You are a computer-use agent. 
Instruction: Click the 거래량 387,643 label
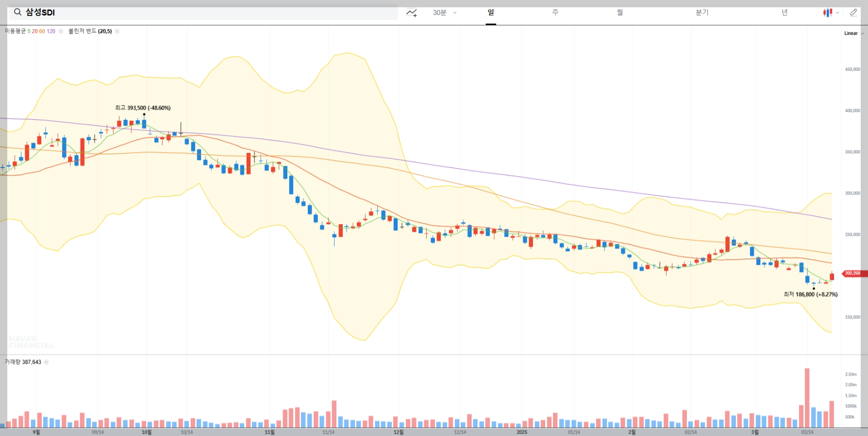pyautogui.click(x=23, y=362)
